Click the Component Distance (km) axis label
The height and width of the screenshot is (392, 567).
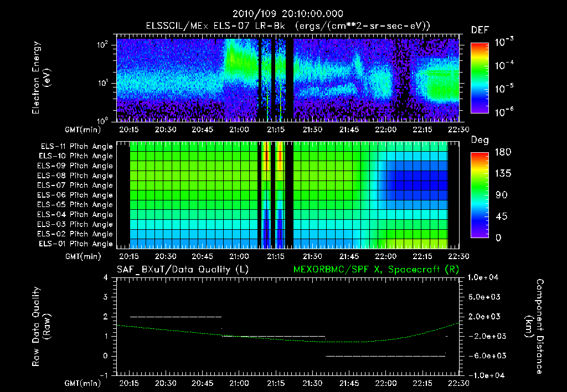534,327
